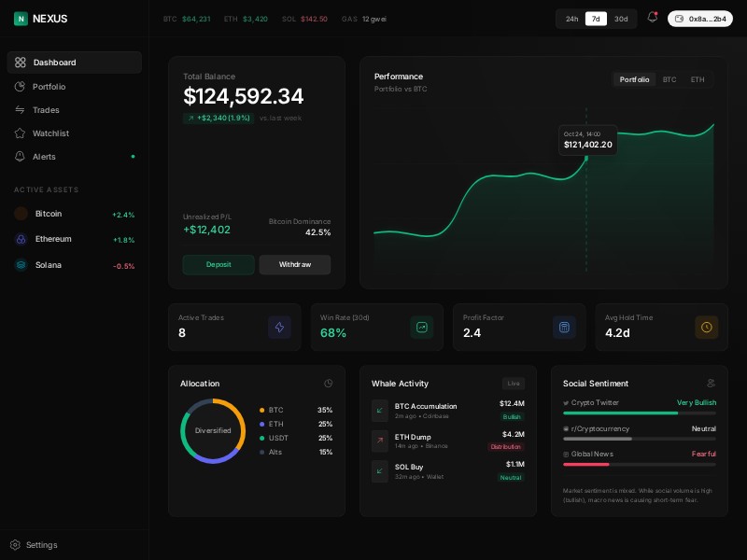This screenshot has width=747, height=560.
Task: Select the lightning icon on Active Trades card
Action: click(x=279, y=328)
